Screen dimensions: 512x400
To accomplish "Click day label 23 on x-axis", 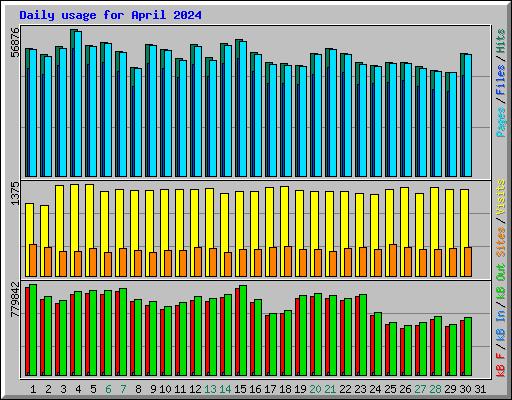I will point(360,389).
